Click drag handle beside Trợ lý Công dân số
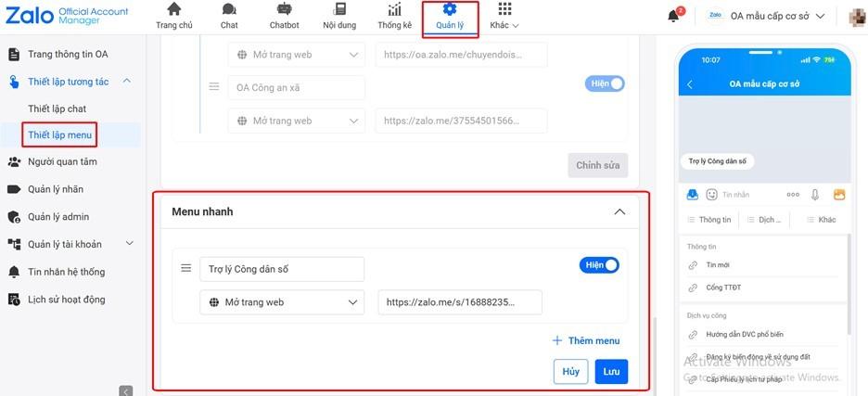Screen dimensions: 868x396 186,268
